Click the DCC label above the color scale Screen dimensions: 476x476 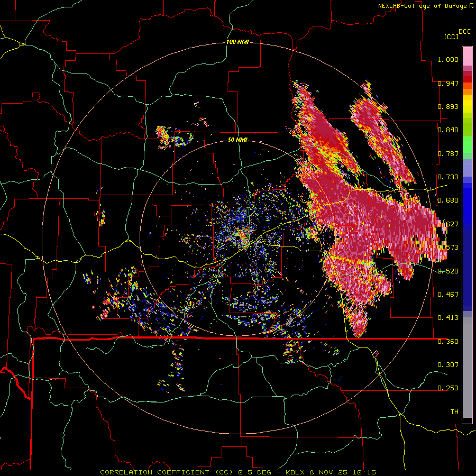pyautogui.click(x=464, y=32)
